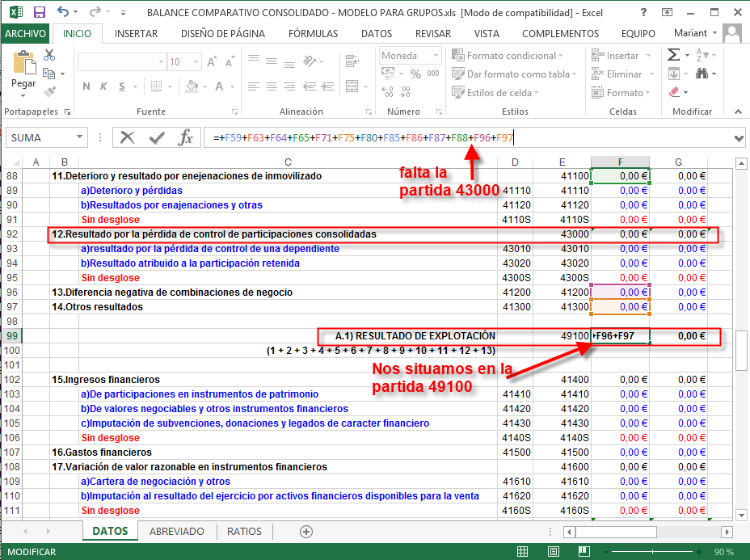Apply thousands separator style (000)
750x560 pixels.
coord(433,74)
